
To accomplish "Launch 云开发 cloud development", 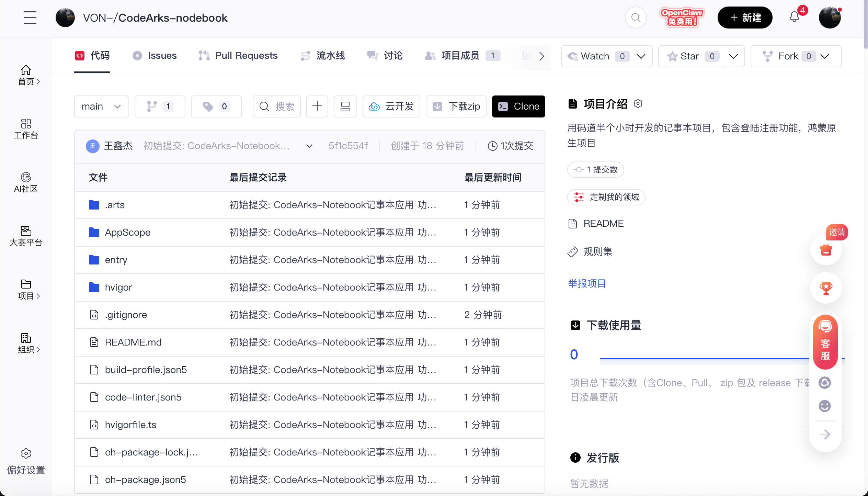I will tap(391, 106).
